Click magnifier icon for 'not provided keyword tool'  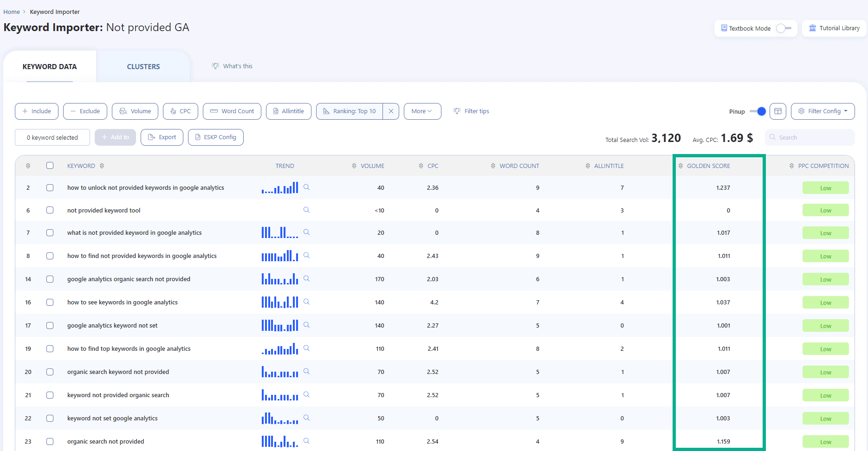(306, 210)
